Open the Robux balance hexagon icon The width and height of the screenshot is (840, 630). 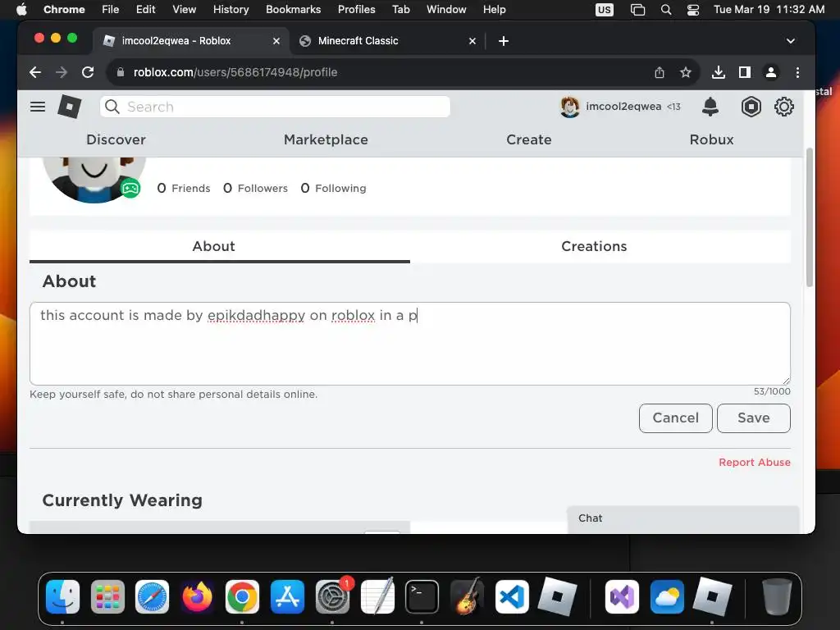point(751,107)
